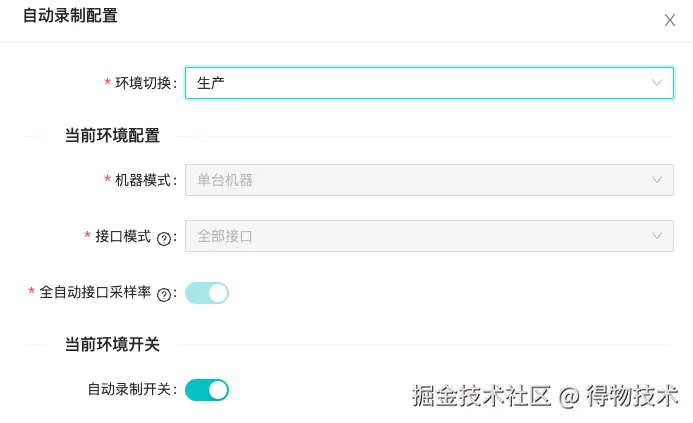
Task: Click the 环境切换 field label
Action: tap(145, 83)
